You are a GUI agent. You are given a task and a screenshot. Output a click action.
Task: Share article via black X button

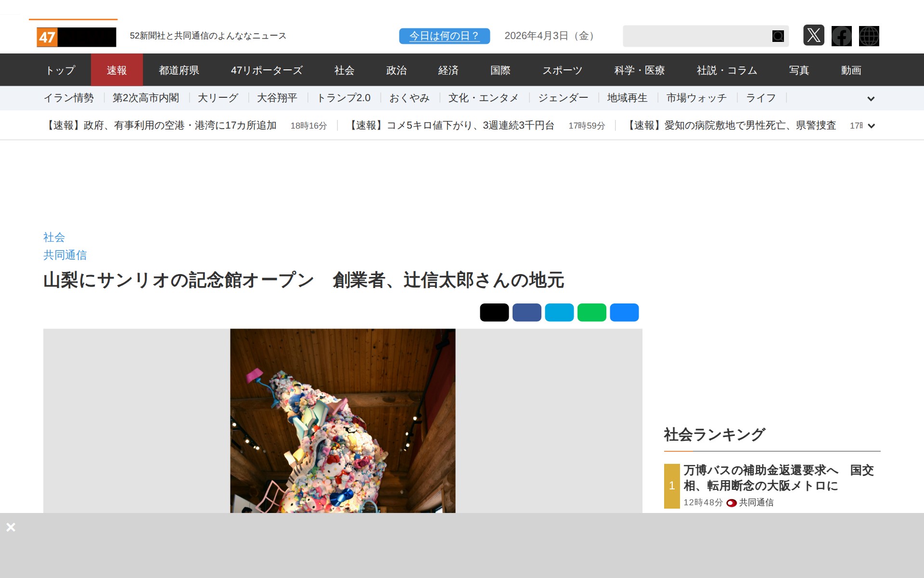pos(494,312)
